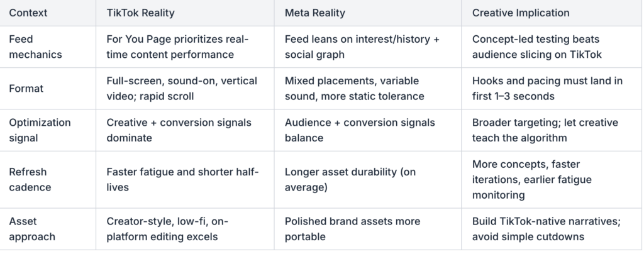The width and height of the screenshot is (644, 254).
Task: Click the TikTok Reality column header
Action: pyautogui.click(x=185, y=13)
